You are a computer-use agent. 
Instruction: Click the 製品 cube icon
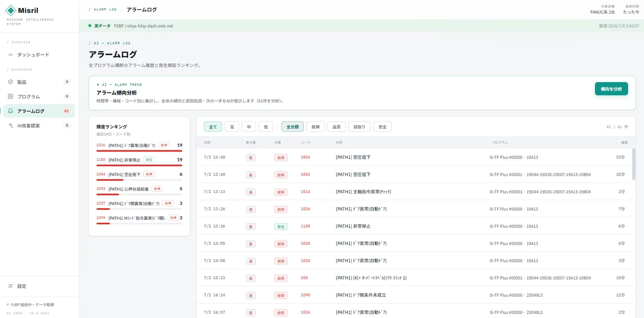[x=10, y=82]
